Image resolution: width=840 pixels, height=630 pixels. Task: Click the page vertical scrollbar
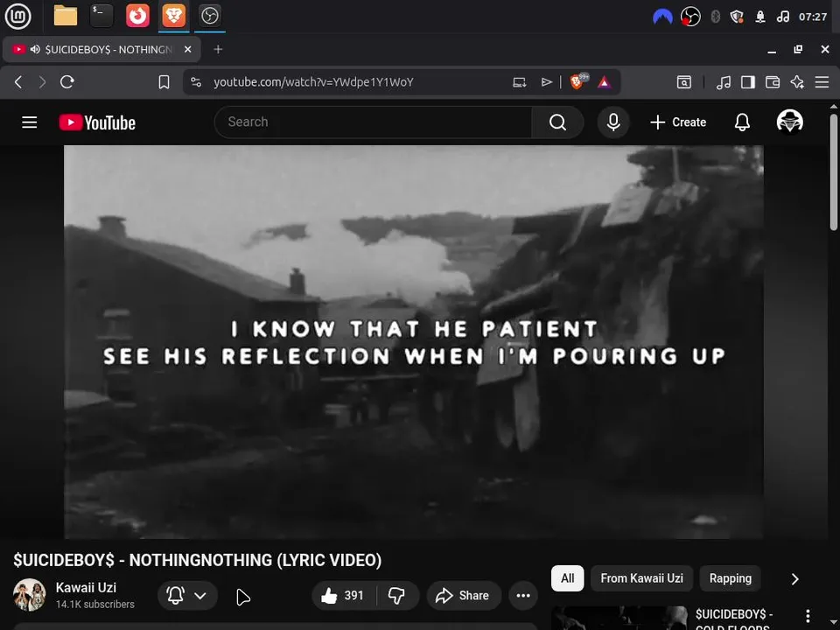[833, 171]
